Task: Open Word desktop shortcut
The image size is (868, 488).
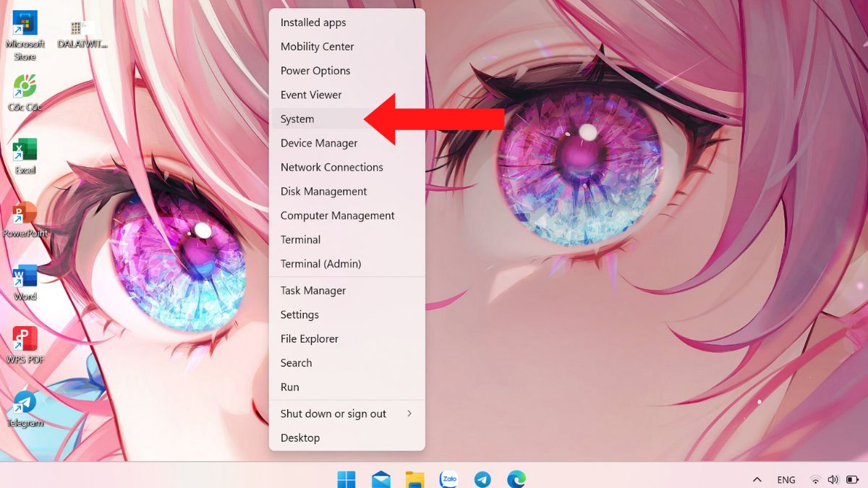Action: pos(25,282)
